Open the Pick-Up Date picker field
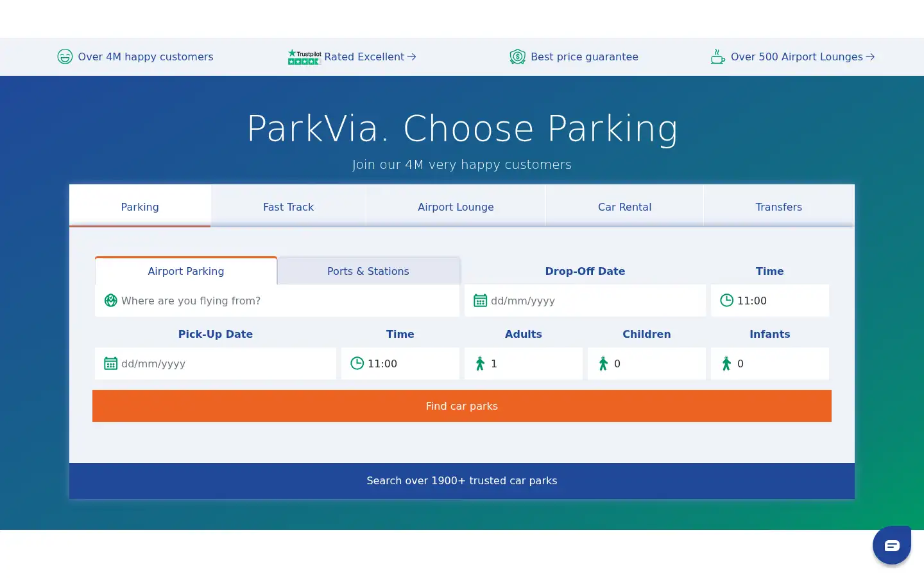The height and width of the screenshot is (578, 924). click(x=216, y=363)
